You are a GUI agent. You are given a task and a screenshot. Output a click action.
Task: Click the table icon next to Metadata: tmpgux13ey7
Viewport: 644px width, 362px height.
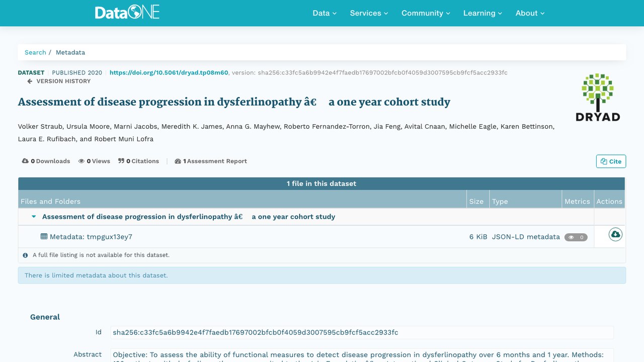point(44,236)
